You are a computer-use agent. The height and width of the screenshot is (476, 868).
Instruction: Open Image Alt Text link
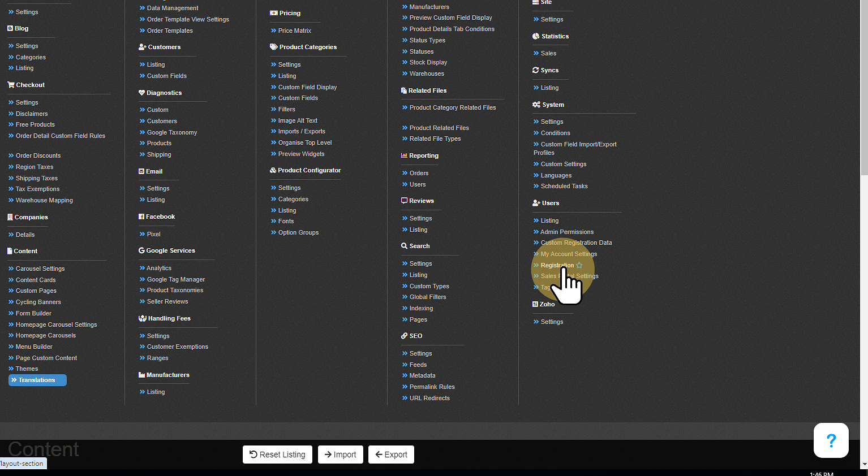click(298, 120)
